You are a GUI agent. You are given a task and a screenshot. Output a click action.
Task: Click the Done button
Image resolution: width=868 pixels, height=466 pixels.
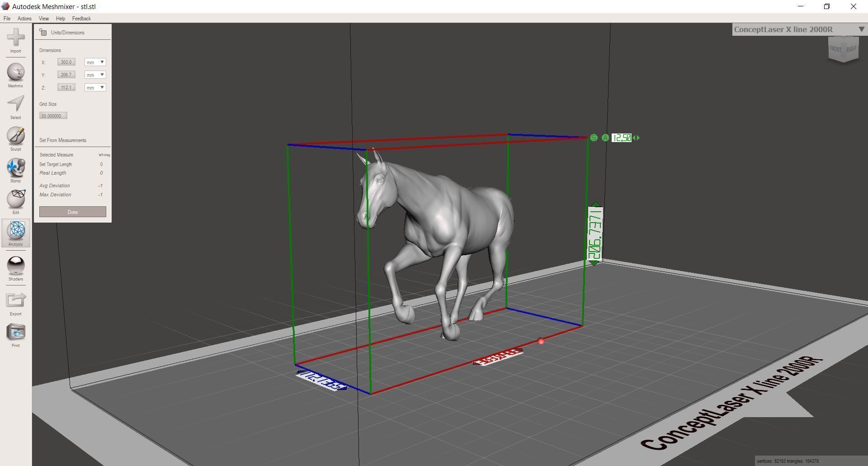pyautogui.click(x=72, y=212)
